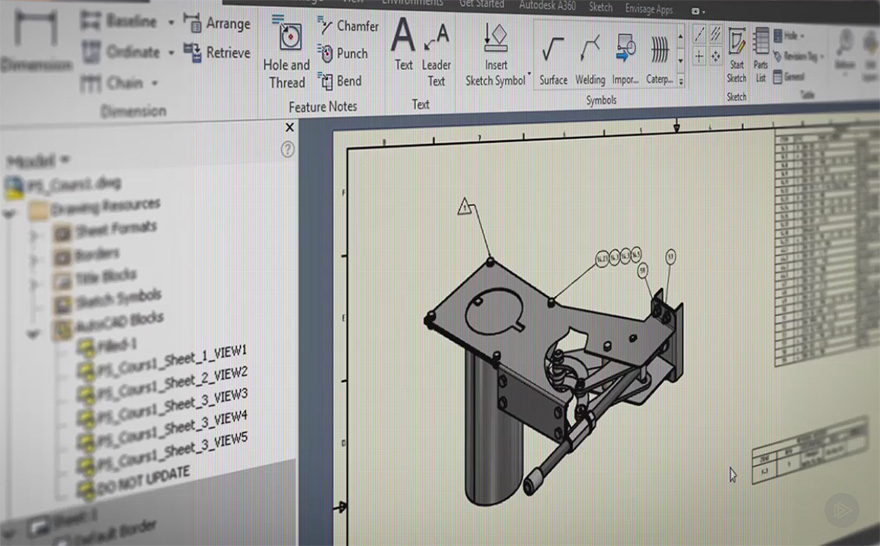Collapse the AutoCAD Blocks node
Image resolution: width=880 pixels, height=546 pixels.
(33, 334)
